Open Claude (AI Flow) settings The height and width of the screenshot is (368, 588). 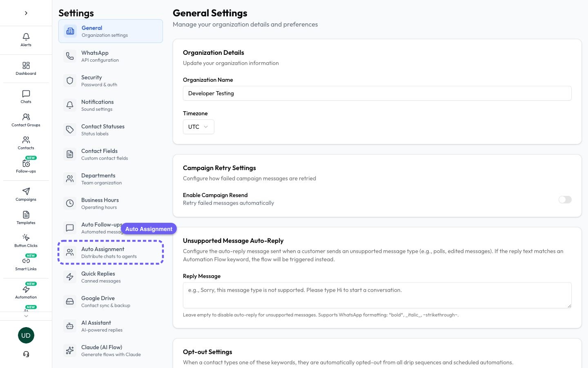pyautogui.click(x=111, y=350)
